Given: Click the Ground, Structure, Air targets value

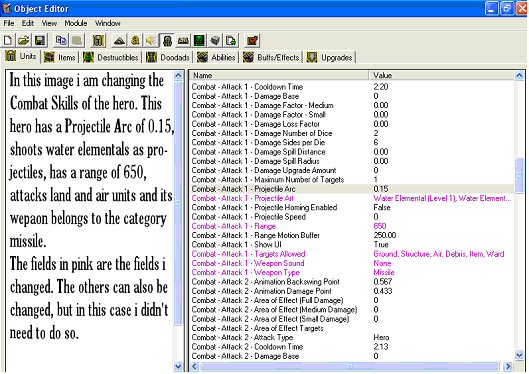Looking at the screenshot, I should point(439,254).
